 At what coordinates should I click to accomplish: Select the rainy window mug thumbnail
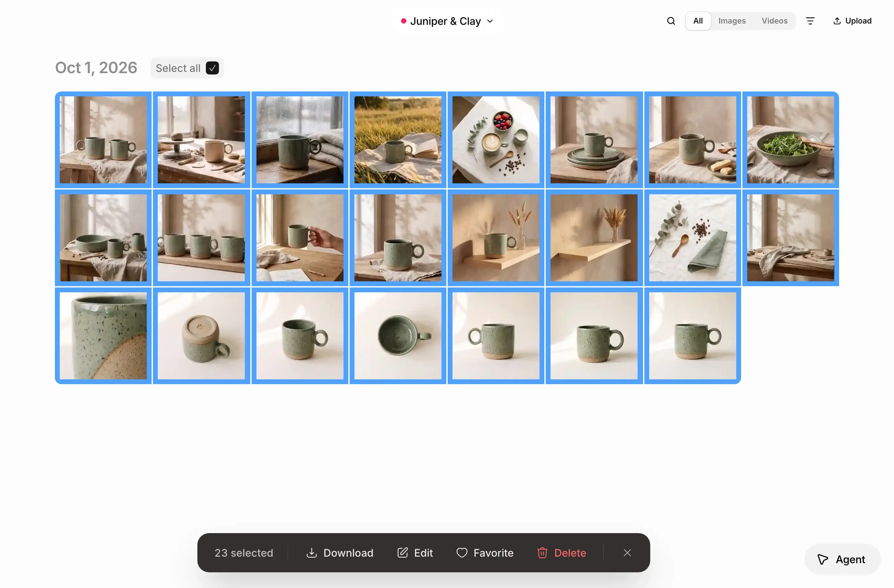tap(300, 140)
